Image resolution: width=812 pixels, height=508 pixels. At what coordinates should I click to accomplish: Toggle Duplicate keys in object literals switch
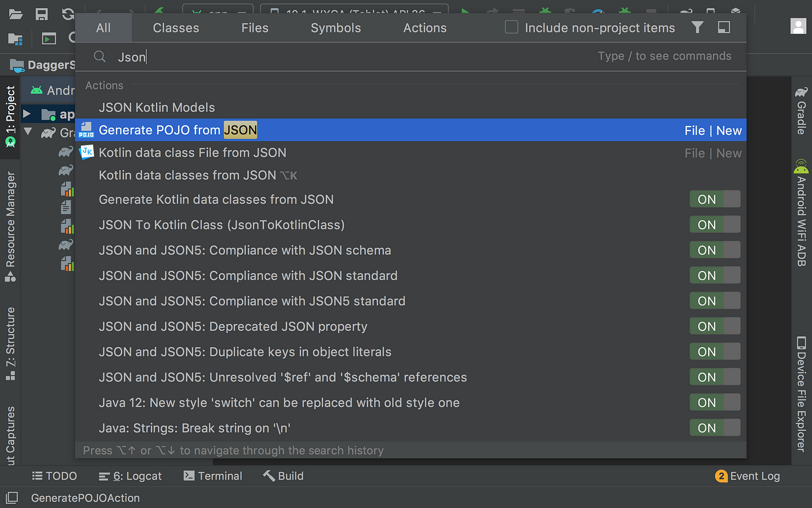tap(715, 352)
